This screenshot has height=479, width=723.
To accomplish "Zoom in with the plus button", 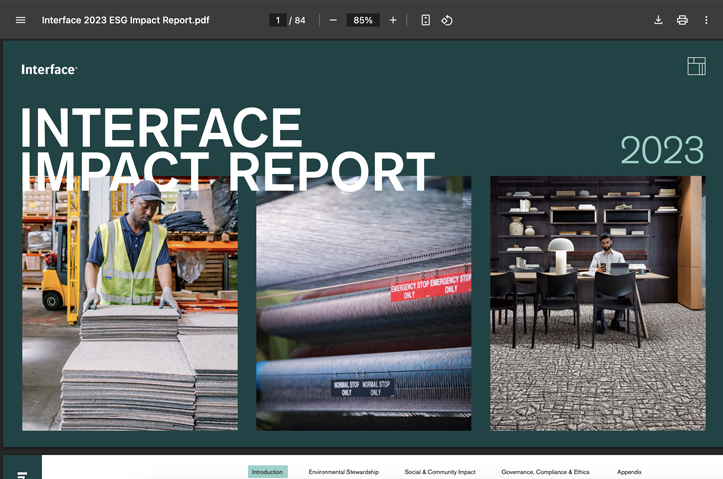I will [x=393, y=20].
